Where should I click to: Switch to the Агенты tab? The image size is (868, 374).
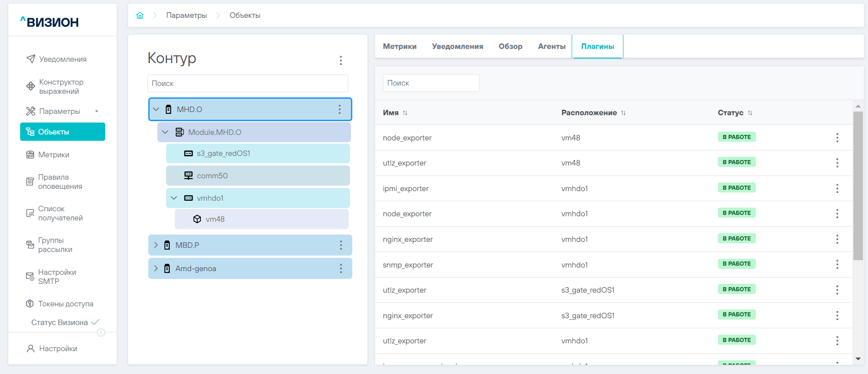551,47
